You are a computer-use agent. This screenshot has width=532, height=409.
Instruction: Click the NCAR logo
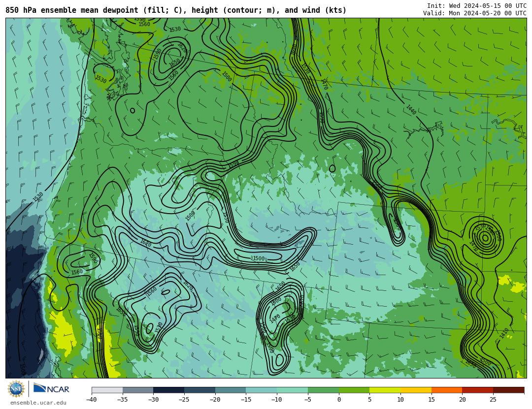(x=51, y=389)
